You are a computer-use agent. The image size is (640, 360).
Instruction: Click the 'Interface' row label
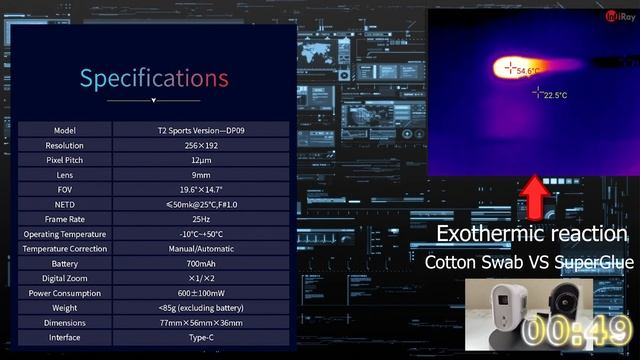[64, 338]
